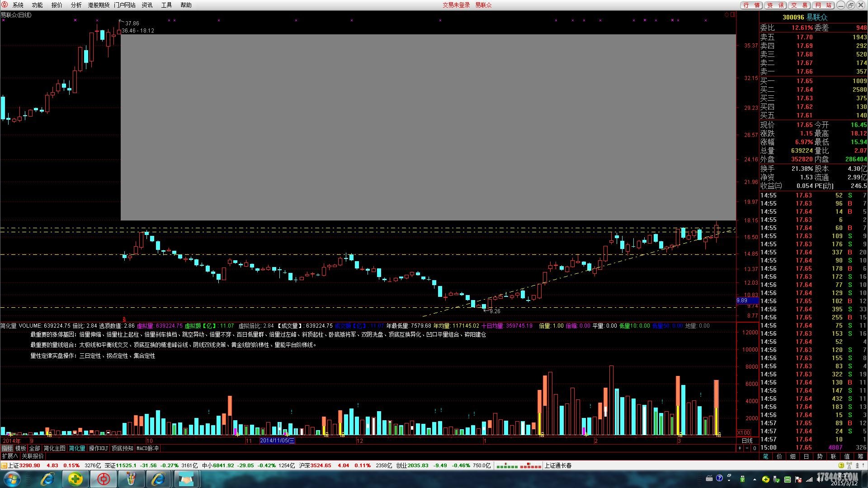Expand the 扩展∧ panel
This screenshot has width=868, height=488.
10,456
